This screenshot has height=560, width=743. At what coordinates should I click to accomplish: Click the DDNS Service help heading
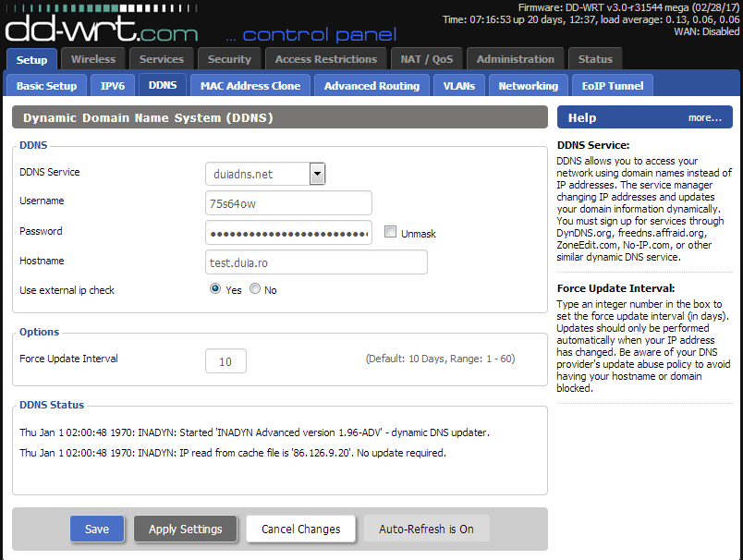(x=593, y=145)
